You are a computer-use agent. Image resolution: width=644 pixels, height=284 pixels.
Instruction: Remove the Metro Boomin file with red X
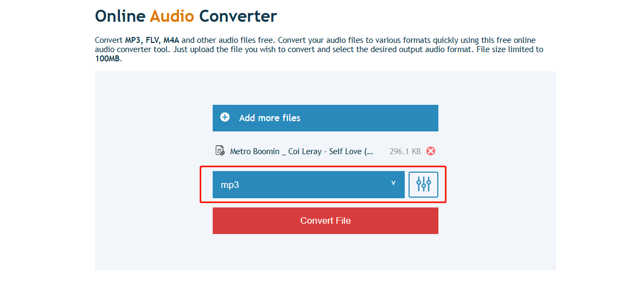[x=431, y=152]
